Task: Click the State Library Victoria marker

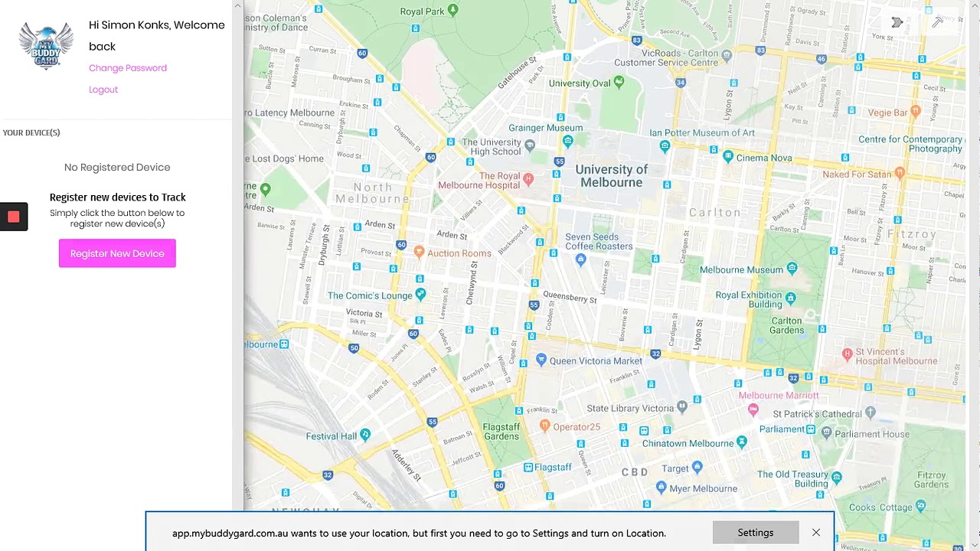Action: click(682, 407)
